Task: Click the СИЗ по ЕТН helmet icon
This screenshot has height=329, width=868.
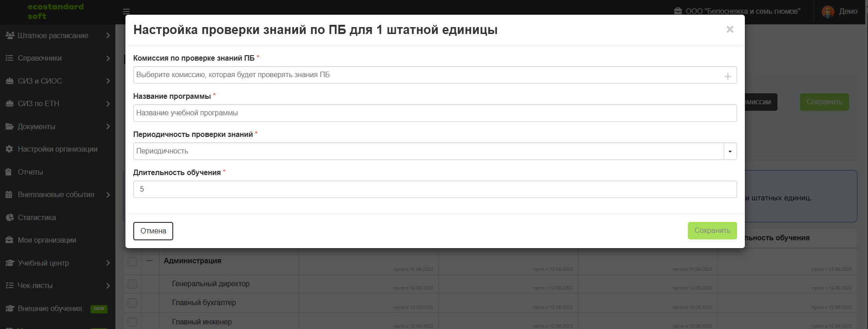Action: [10, 103]
